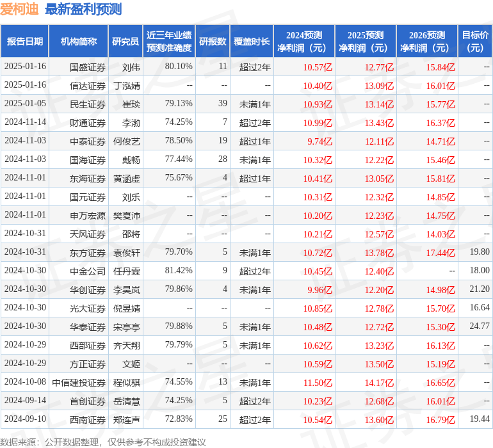Select the 报告日期 column header

[x=25, y=41]
